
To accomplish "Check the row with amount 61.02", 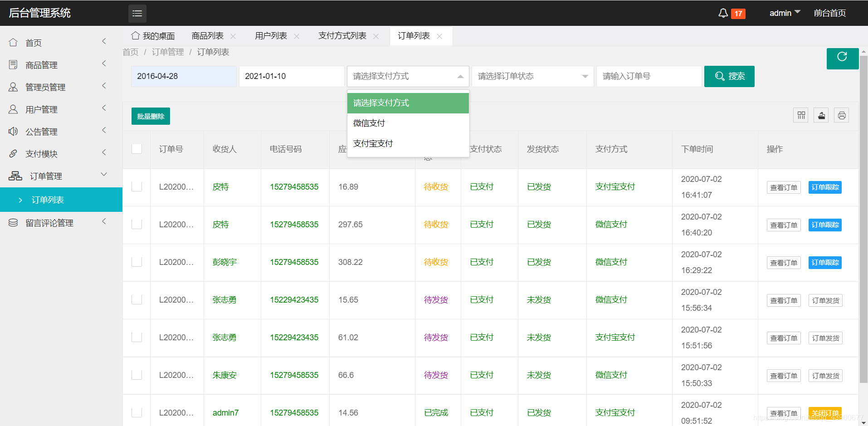I will click(x=137, y=337).
